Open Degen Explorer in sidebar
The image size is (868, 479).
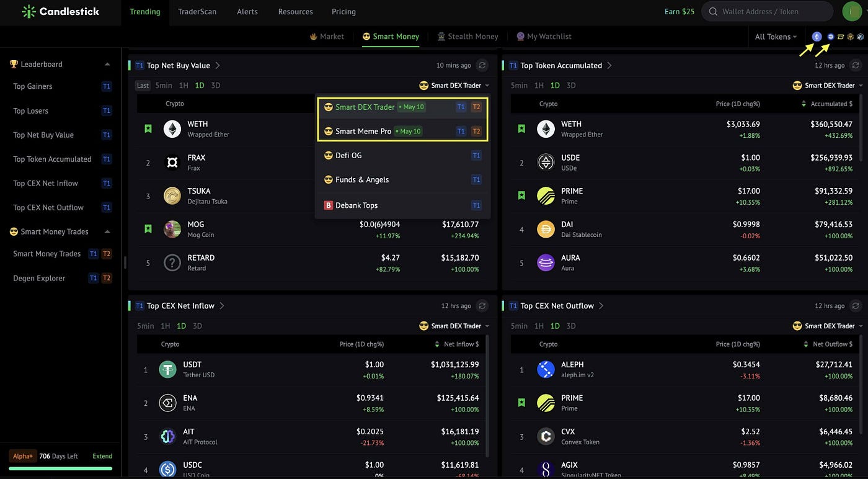click(x=39, y=278)
